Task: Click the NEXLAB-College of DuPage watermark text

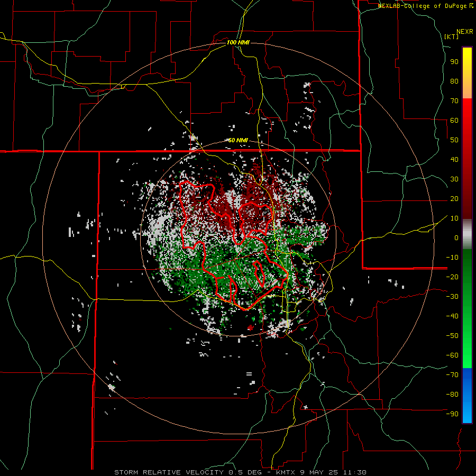Action: point(425,6)
